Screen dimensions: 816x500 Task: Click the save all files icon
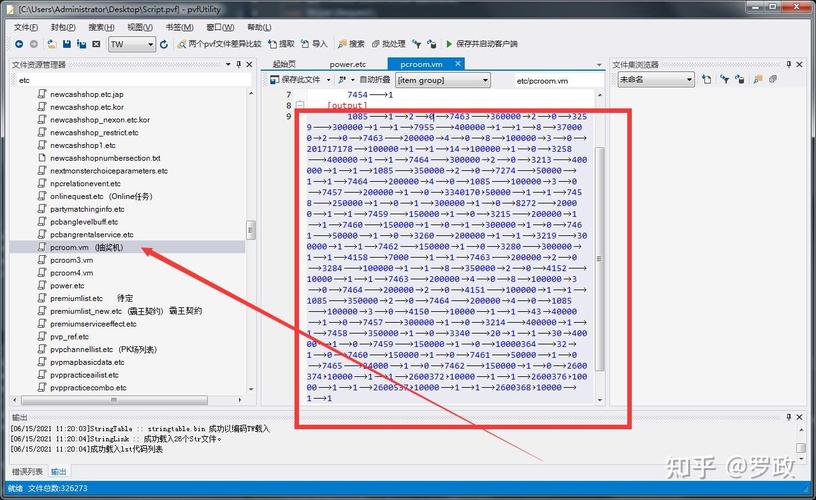[82, 44]
